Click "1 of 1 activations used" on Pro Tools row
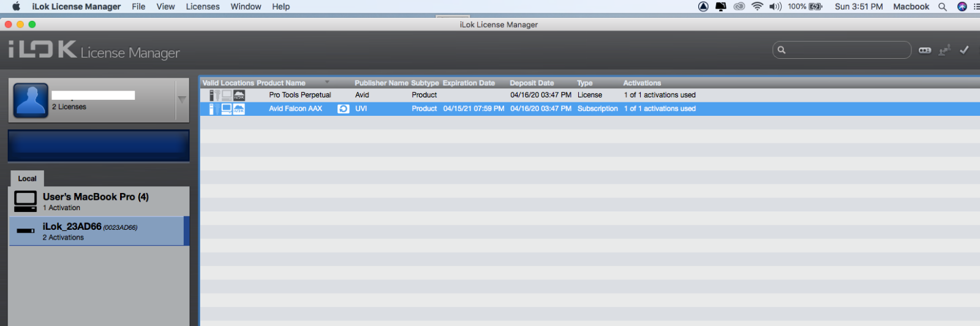 point(660,95)
